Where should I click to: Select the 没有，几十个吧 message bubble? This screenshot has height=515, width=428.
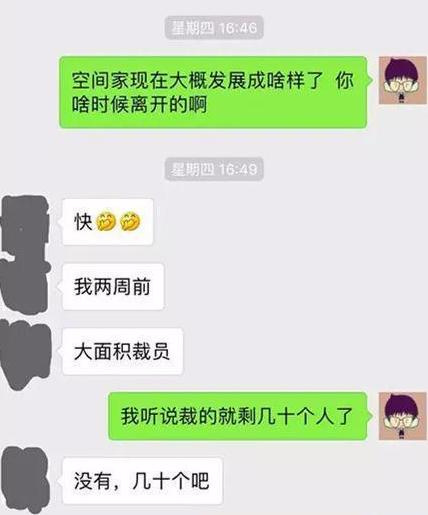coord(141,481)
